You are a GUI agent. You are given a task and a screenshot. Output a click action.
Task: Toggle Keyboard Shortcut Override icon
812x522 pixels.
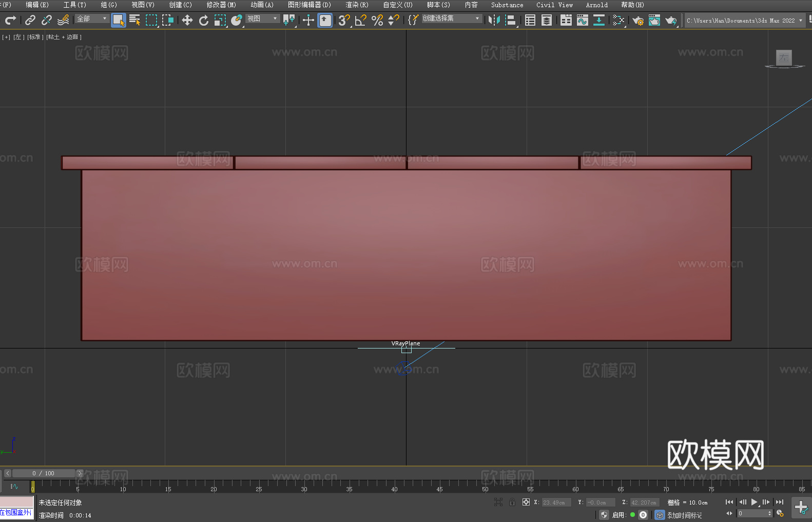[325, 20]
